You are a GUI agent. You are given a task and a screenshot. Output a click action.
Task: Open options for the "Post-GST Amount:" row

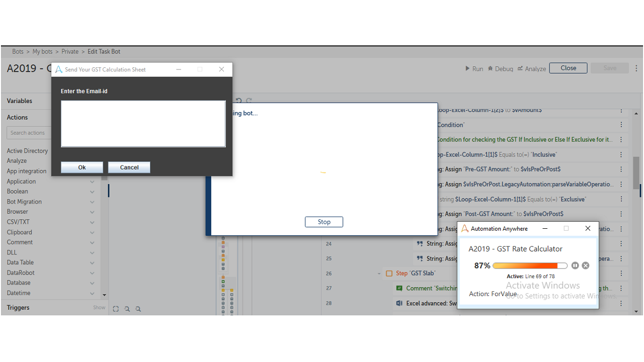point(621,214)
